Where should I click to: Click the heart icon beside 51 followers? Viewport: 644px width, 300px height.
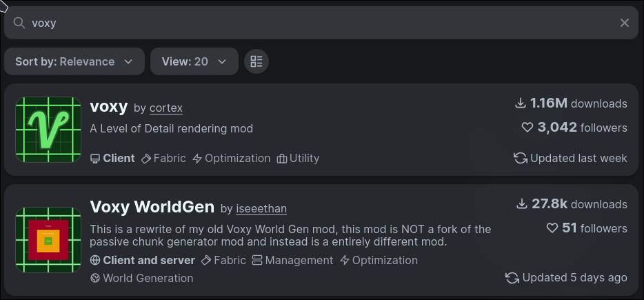tap(552, 228)
